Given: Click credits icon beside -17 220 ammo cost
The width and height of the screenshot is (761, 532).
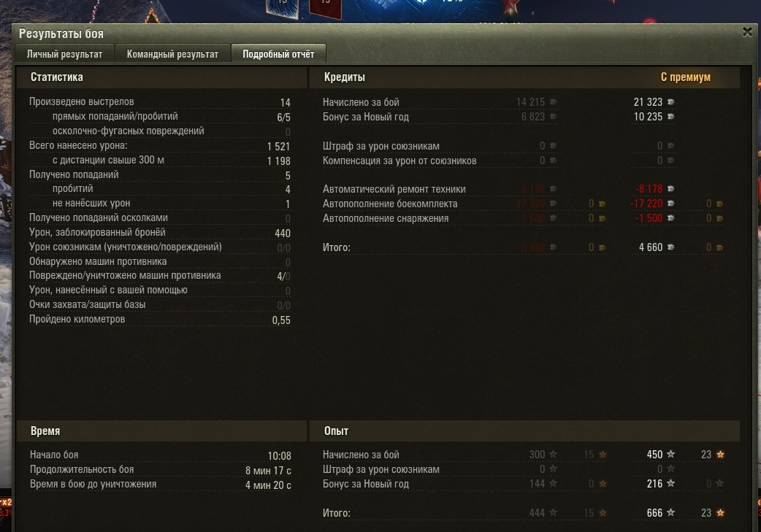Looking at the screenshot, I should [670, 203].
